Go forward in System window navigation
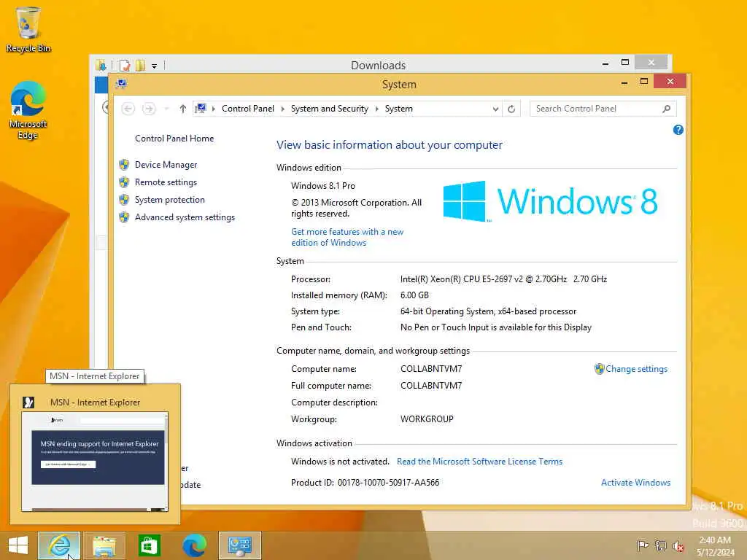Screen dimensions: 747x560 [149, 109]
